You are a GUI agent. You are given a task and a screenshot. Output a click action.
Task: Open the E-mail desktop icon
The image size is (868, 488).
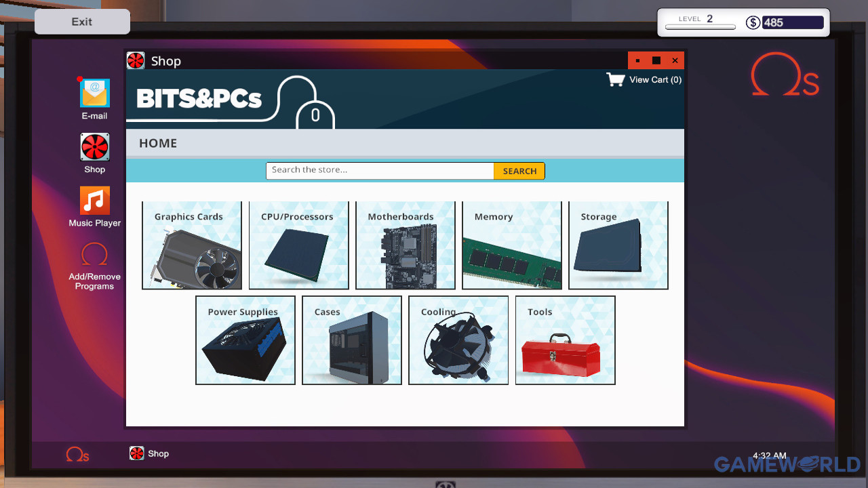94,94
